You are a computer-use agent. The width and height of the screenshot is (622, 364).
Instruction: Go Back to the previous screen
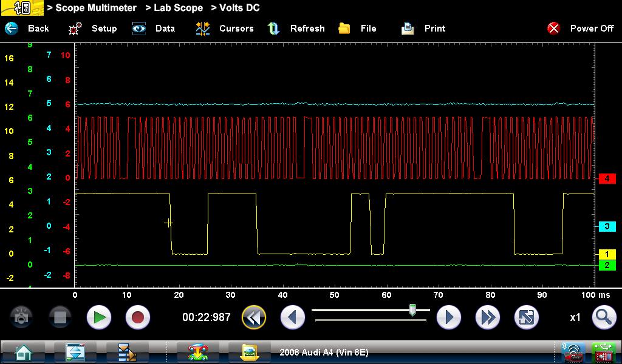[x=28, y=29]
